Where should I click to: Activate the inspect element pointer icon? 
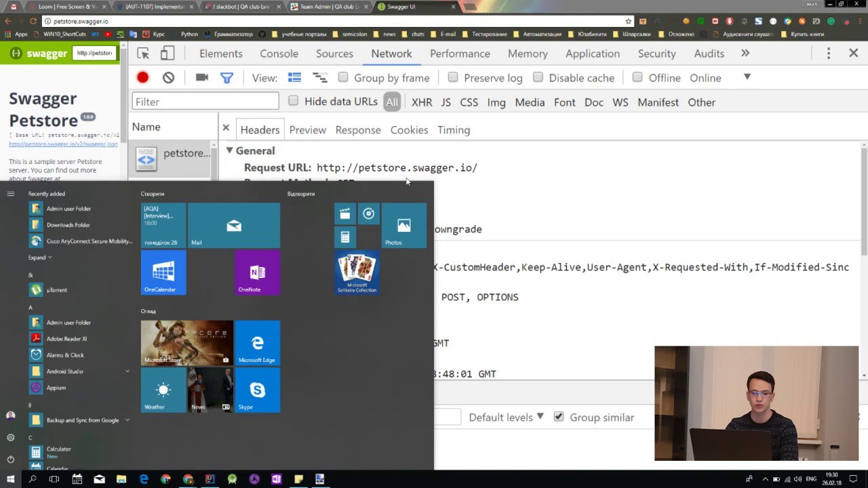143,54
